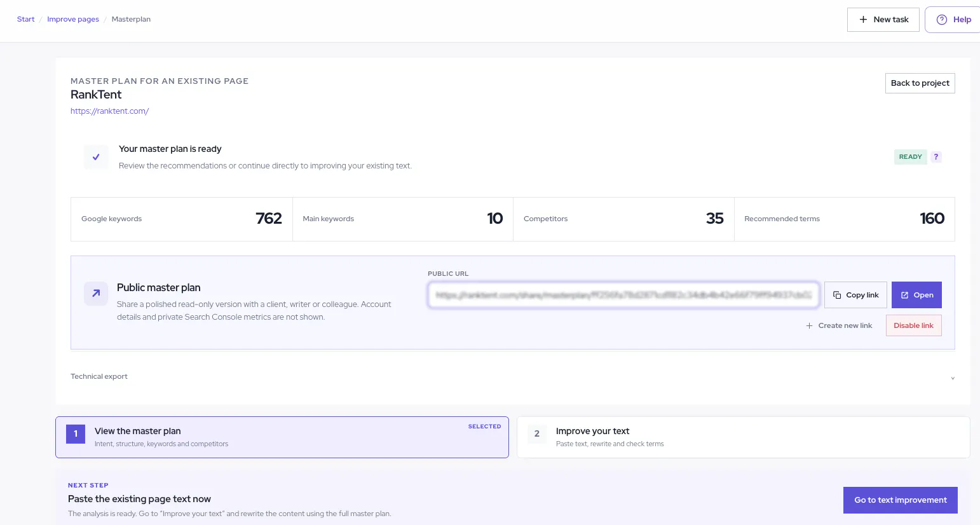Open the public master plan
Screen dimensions: 980x525
point(916,295)
